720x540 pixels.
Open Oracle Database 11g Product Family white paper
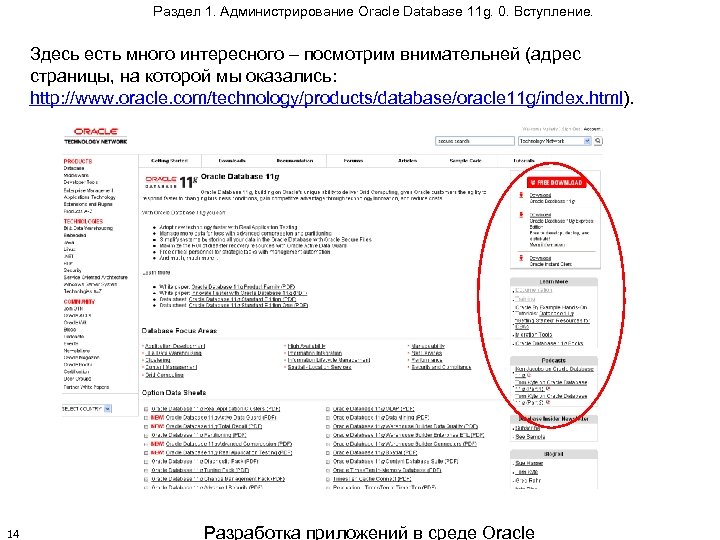[243, 287]
